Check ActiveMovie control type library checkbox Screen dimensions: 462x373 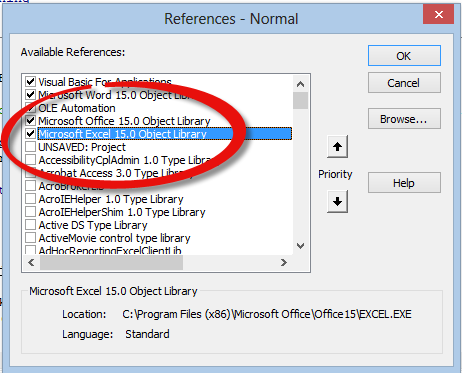pyautogui.click(x=30, y=238)
